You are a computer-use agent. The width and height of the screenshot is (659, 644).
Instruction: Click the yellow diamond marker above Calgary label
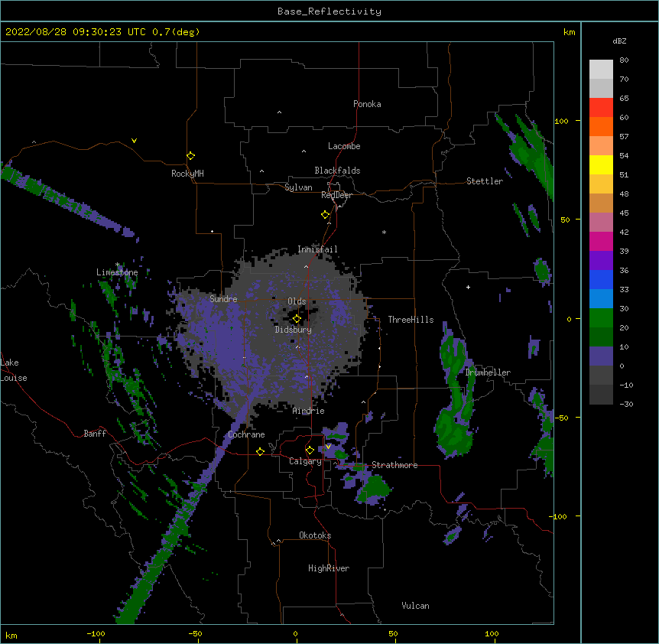310,450
